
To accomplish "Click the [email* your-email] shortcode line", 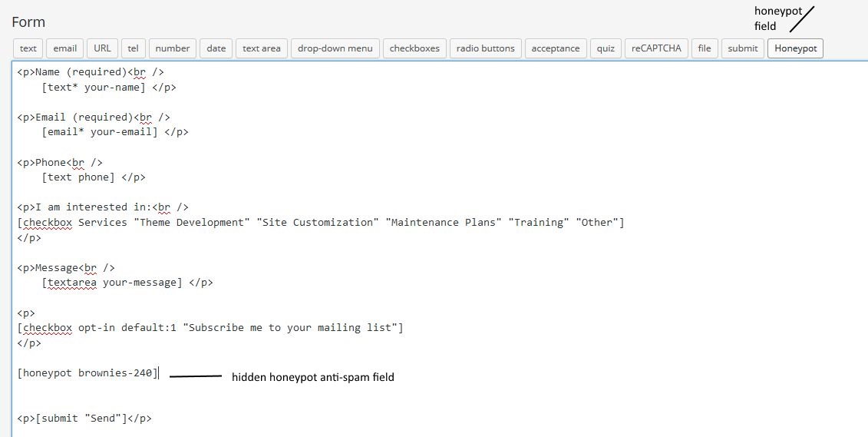I will [115, 132].
